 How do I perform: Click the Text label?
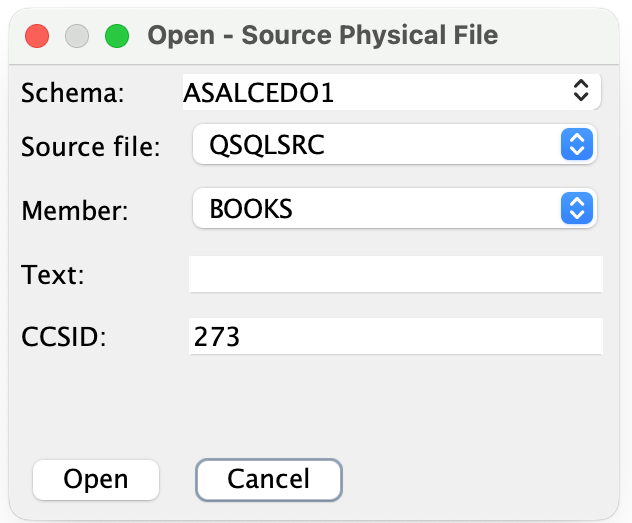point(52,274)
